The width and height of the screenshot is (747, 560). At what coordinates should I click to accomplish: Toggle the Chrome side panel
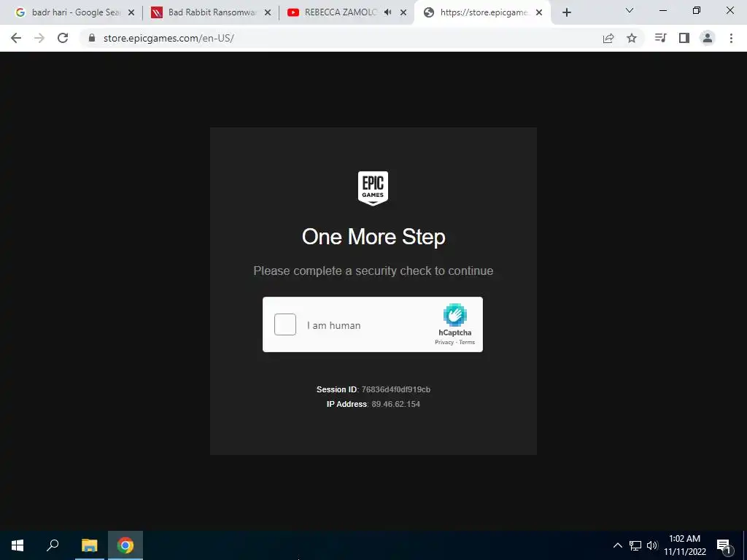(x=684, y=38)
